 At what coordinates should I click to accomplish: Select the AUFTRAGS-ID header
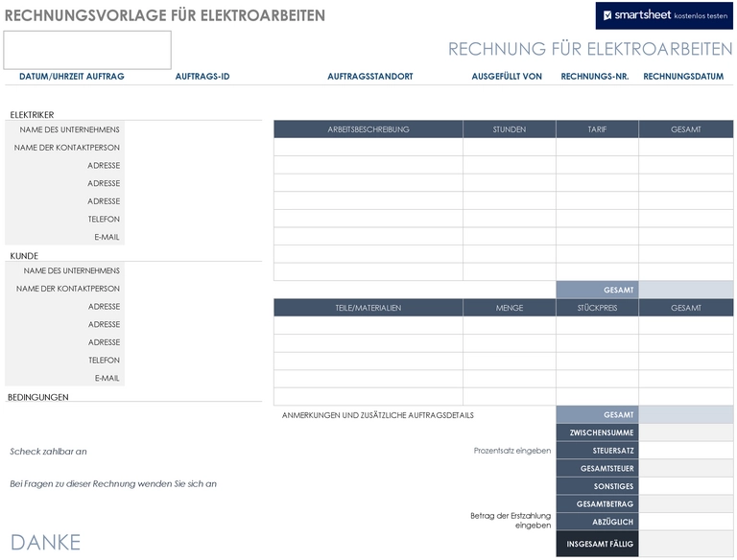pos(202,77)
